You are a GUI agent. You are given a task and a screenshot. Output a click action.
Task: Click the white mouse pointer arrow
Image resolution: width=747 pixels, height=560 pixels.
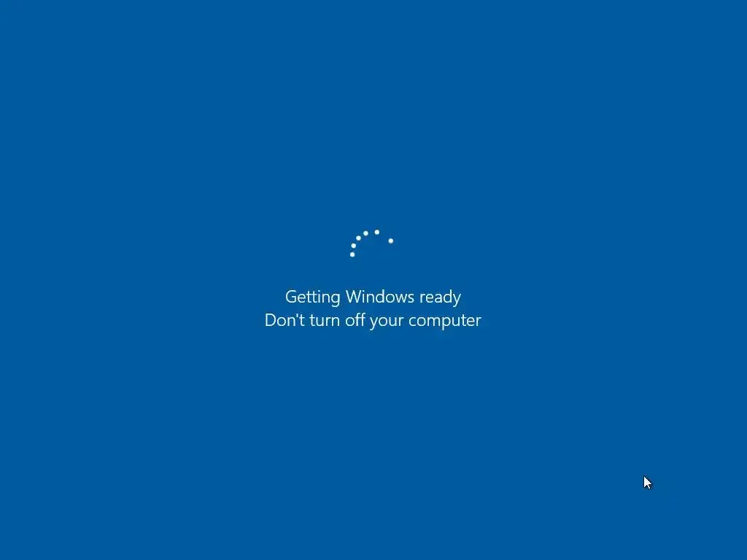tap(648, 483)
